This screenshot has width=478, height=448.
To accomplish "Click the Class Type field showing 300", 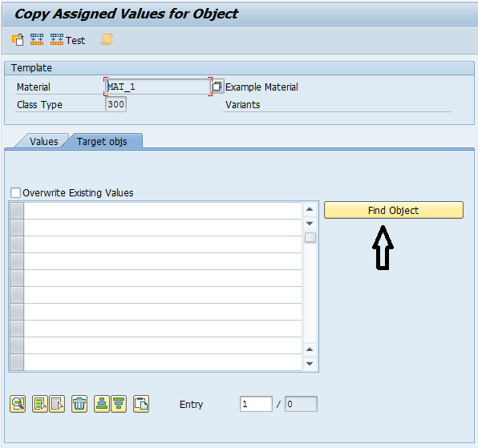I will (115, 104).
